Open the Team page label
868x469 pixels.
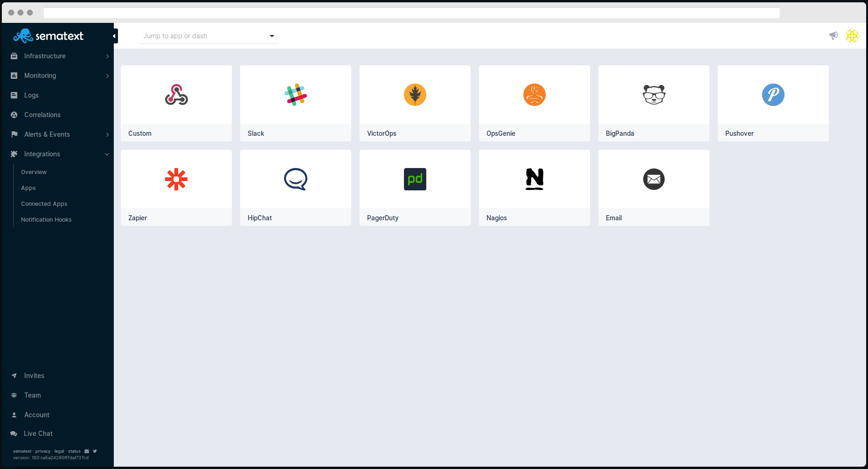tap(33, 395)
